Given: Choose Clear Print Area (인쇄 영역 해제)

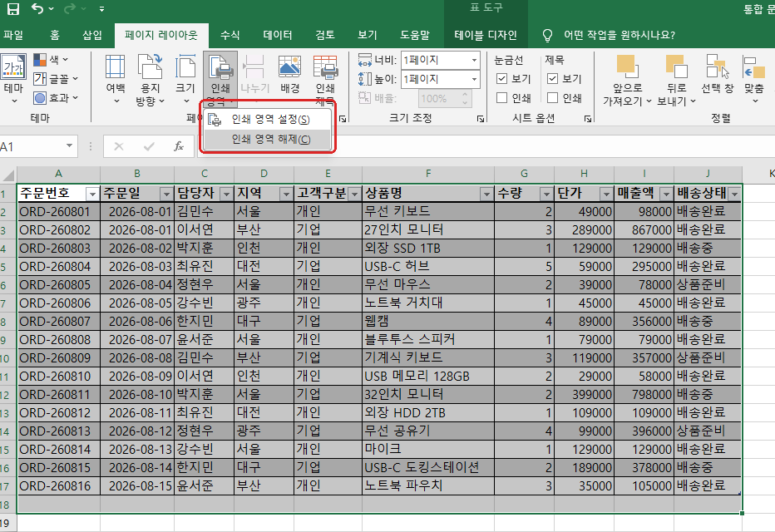Looking at the screenshot, I should tap(268, 140).
